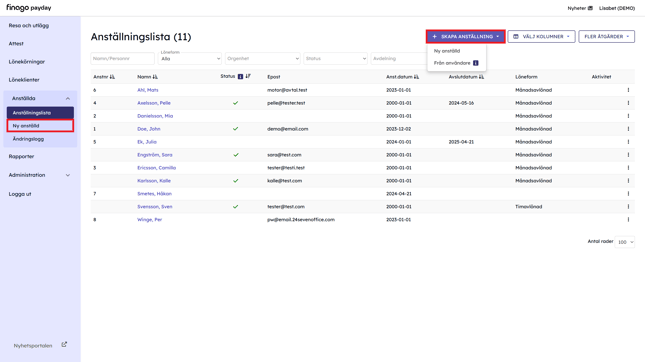
Task: Sort employees by Namn sort icon
Action: tap(155, 77)
